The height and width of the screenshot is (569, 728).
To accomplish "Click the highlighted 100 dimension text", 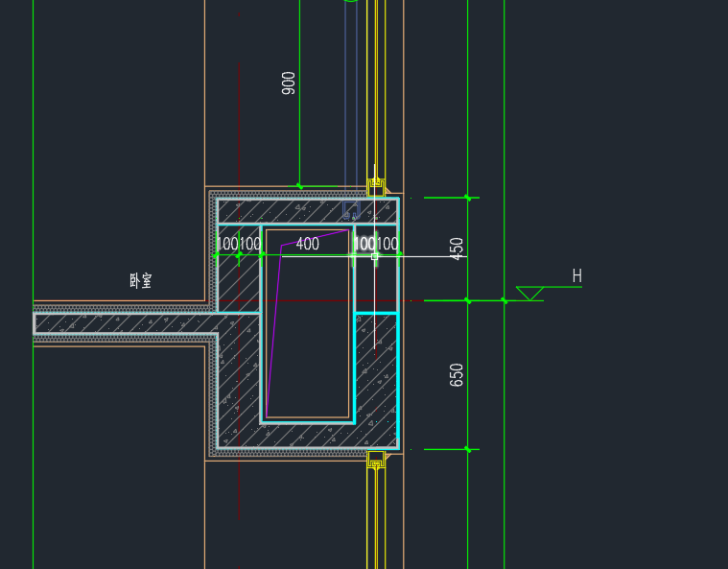I will [364, 245].
